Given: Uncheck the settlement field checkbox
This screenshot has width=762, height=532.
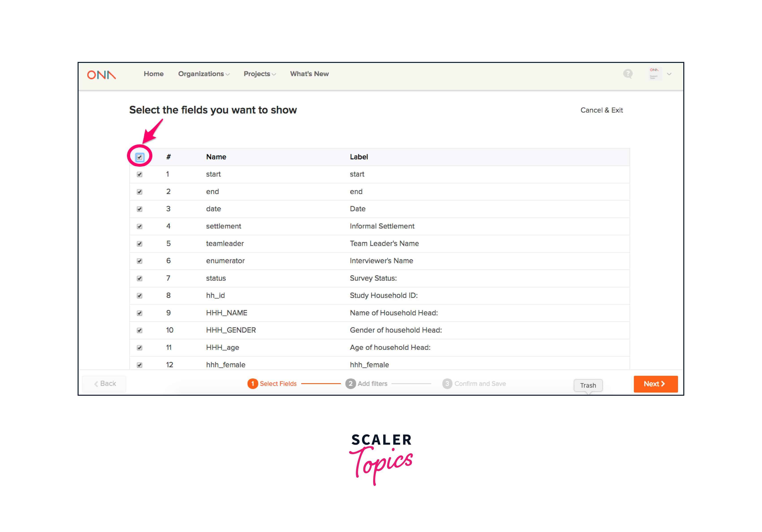Looking at the screenshot, I should click(139, 226).
